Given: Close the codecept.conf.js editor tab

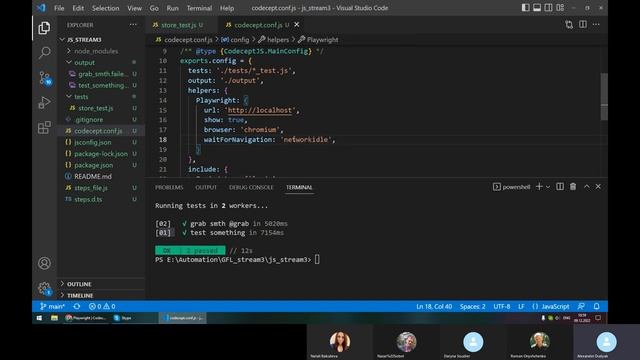Looking at the screenshot, I should pos(297,24).
